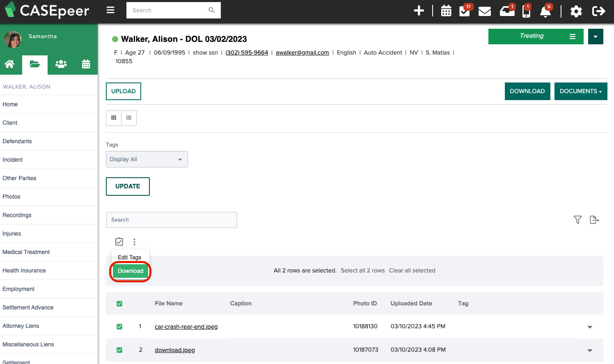Click Select all 2 rows link
The height and width of the screenshot is (364, 614).
[363, 270]
